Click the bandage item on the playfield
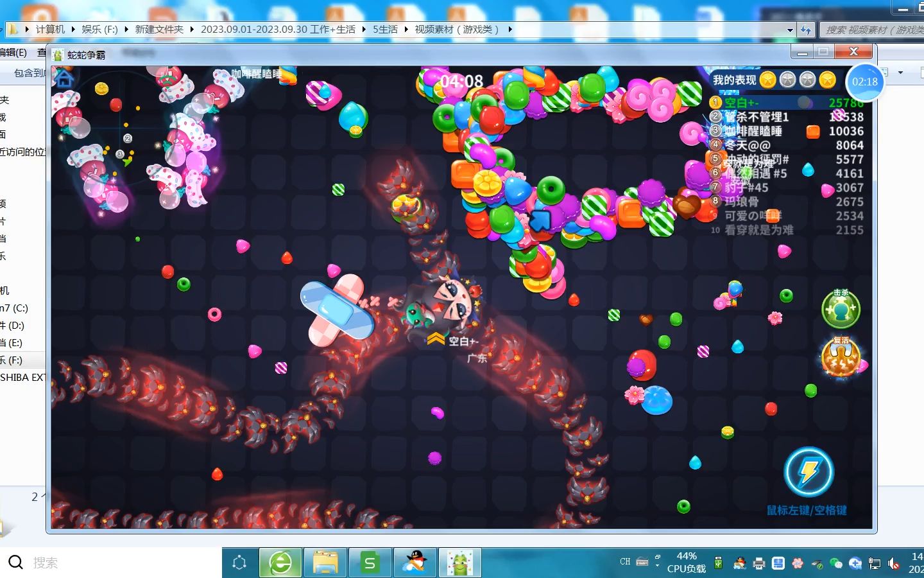Viewport: 924px width, 578px height. pyautogui.click(x=338, y=310)
